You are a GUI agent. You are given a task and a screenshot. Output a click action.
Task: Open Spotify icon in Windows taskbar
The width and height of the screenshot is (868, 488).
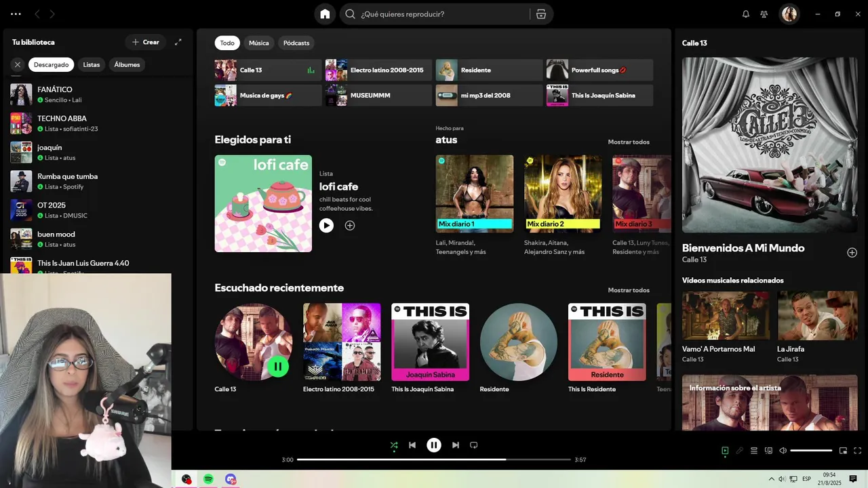(x=208, y=479)
